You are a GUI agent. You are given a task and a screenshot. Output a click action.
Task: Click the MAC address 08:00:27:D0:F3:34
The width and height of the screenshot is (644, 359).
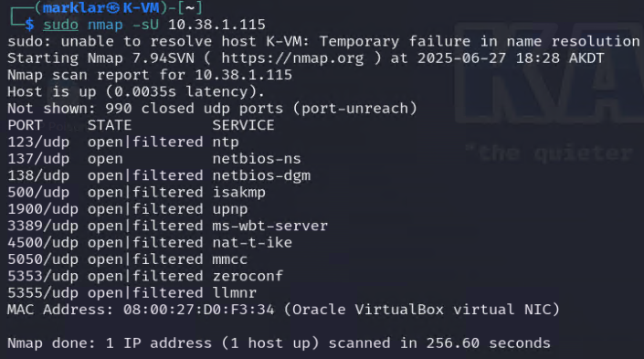pos(199,310)
